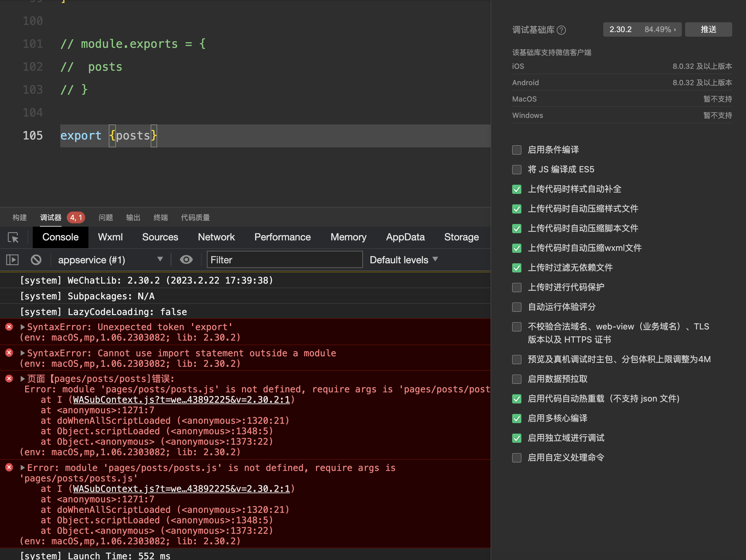Click error icon of 'Unexpected token export'
This screenshot has width=746, height=560.
point(9,327)
